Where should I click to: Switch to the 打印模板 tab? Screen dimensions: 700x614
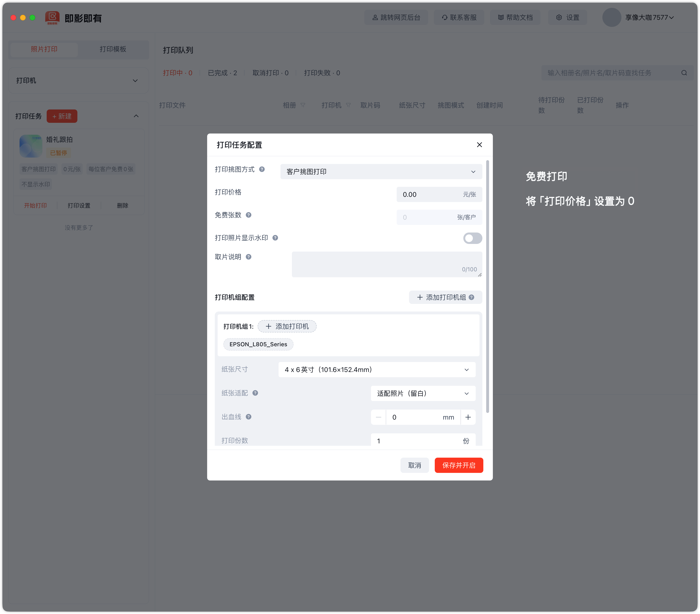113,49
